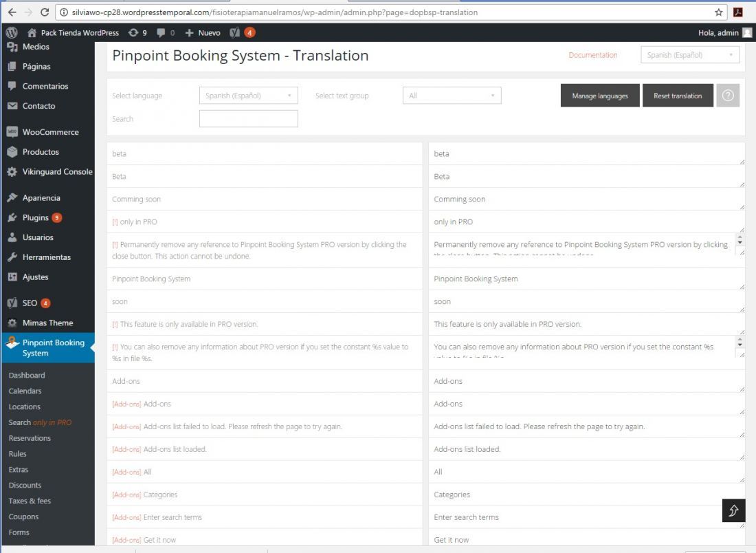Open the updates icon showing 9
Viewport: 756px width, 553px height.
pyautogui.click(x=137, y=32)
